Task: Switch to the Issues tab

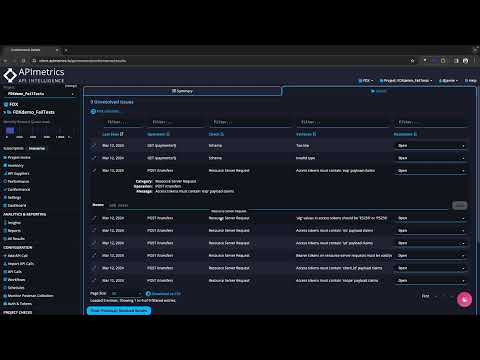Action: pos(379,91)
